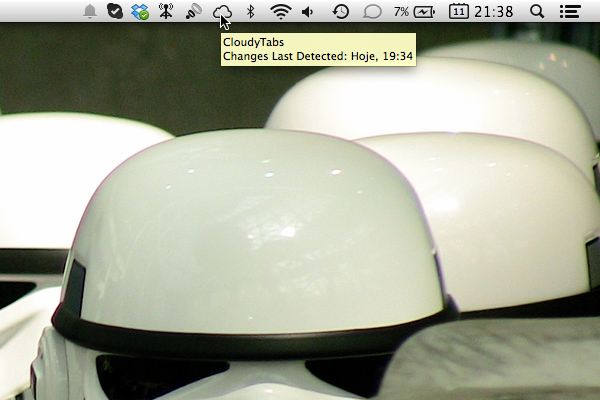
Task: Open Spotlight search magnifier
Action: click(537, 11)
